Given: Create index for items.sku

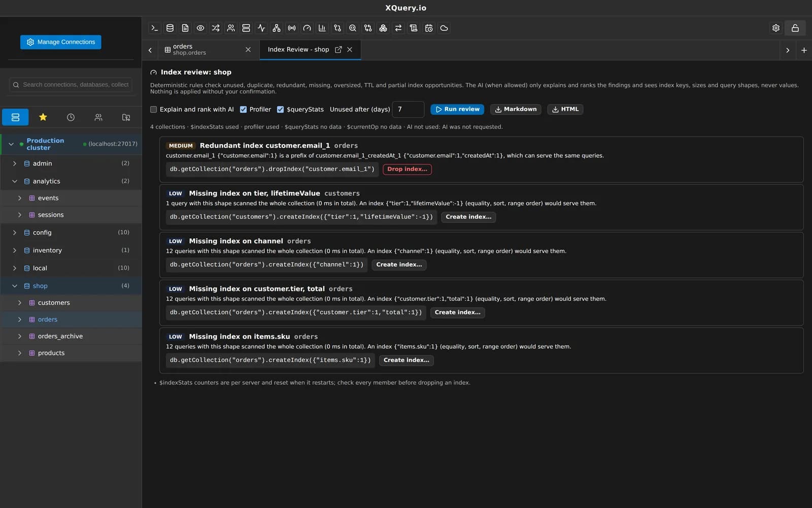Looking at the screenshot, I should [x=407, y=360].
